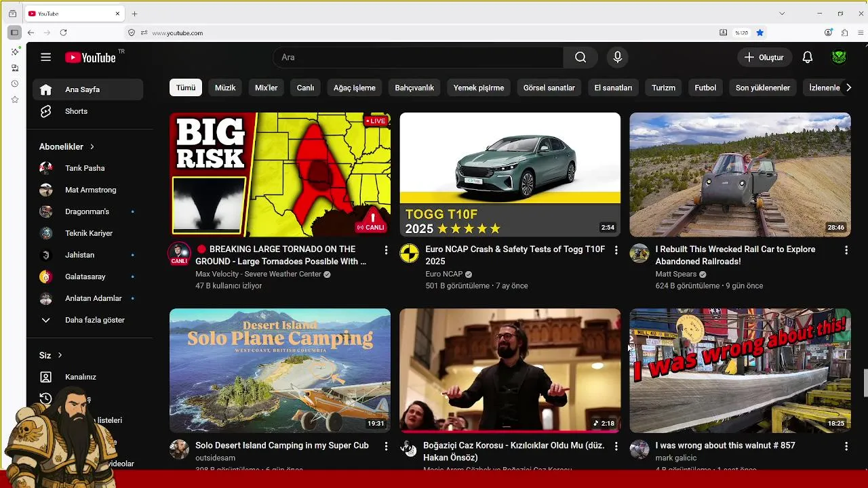The width and height of the screenshot is (868, 488).
Task: Click Max Velocity channel avatar
Action: pyautogui.click(x=179, y=253)
